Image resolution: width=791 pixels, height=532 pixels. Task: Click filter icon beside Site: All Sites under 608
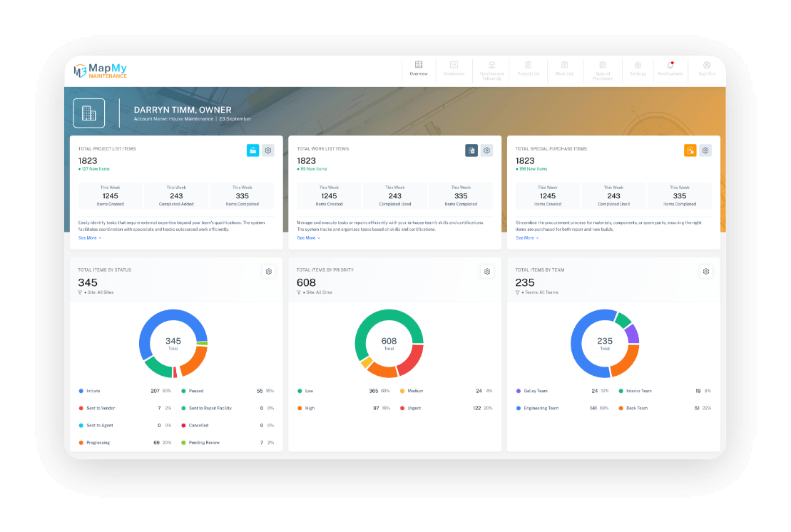point(299,292)
